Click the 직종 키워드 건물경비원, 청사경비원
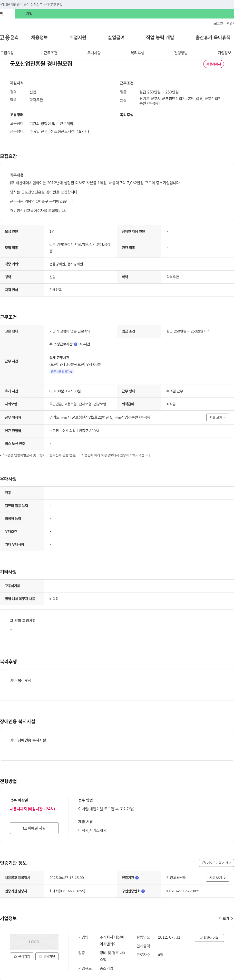 coord(66,264)
